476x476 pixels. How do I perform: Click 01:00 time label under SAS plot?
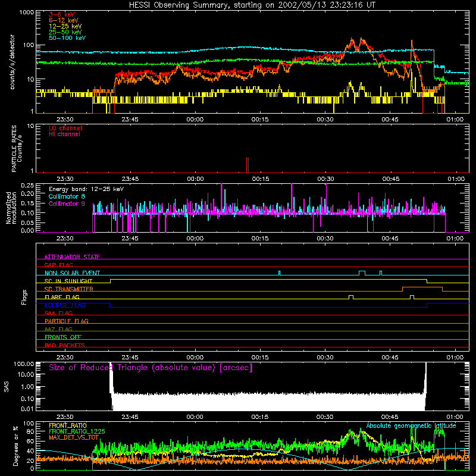455,417
